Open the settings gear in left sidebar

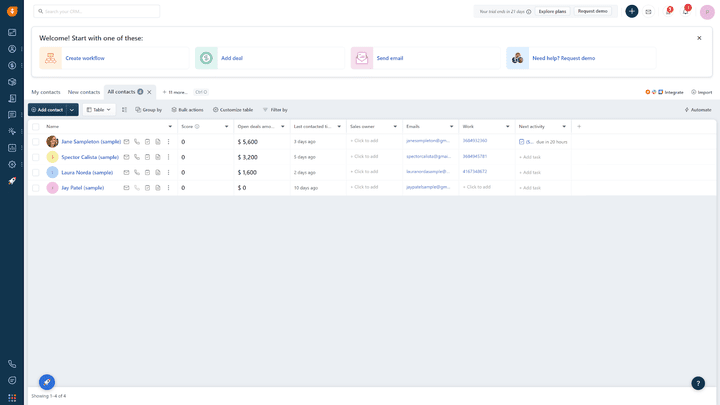[x=12, y=164]
